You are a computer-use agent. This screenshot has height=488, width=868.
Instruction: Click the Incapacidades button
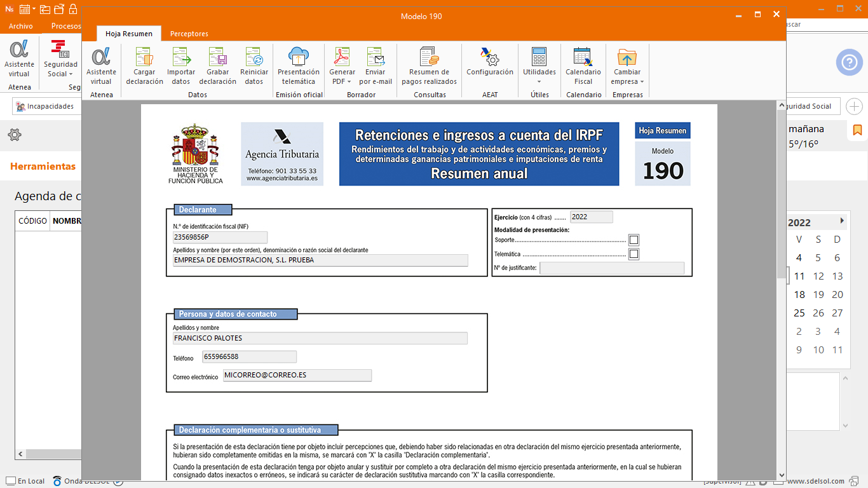tap(45, 106)
